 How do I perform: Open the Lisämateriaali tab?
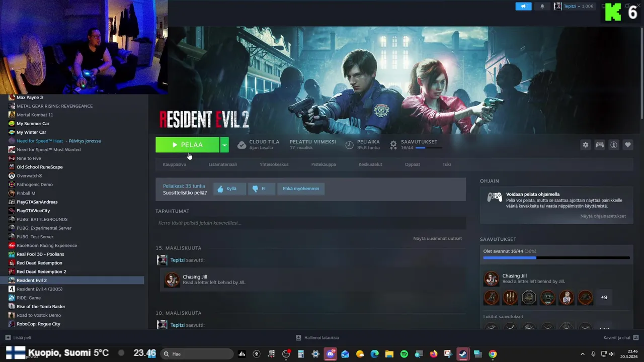point(222,164)
